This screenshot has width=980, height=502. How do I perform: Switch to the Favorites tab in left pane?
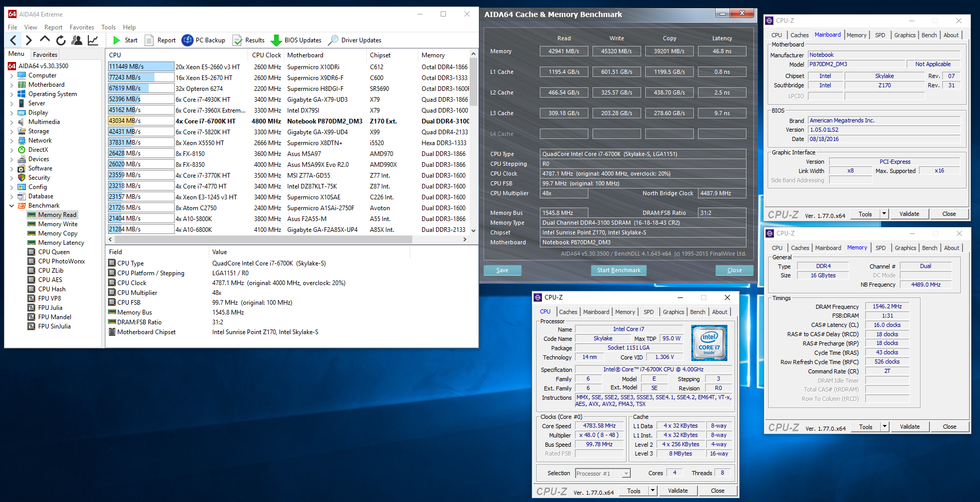tap(45, 55)
